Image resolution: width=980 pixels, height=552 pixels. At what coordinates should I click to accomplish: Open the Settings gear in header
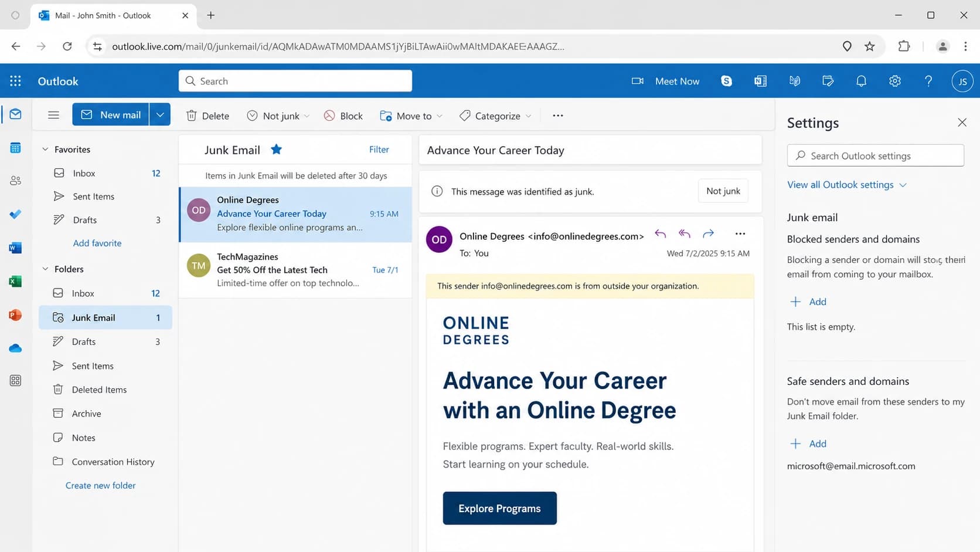pyautogui.click(x=894, y=81)
